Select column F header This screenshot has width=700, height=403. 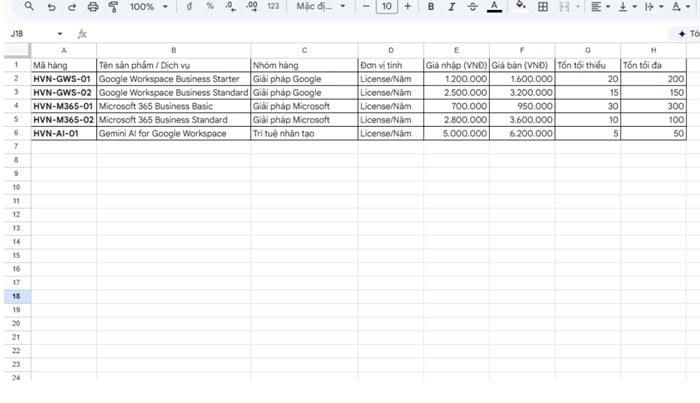[x=522, y=50]
